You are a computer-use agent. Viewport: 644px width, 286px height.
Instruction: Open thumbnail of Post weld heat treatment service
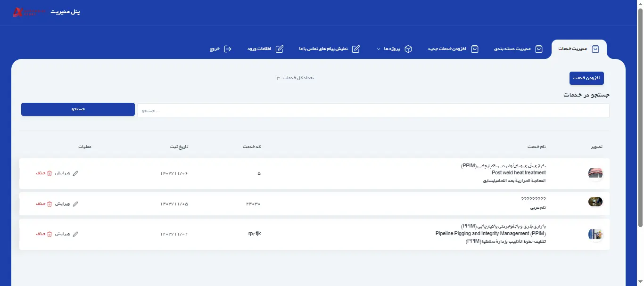pos(595,173)
